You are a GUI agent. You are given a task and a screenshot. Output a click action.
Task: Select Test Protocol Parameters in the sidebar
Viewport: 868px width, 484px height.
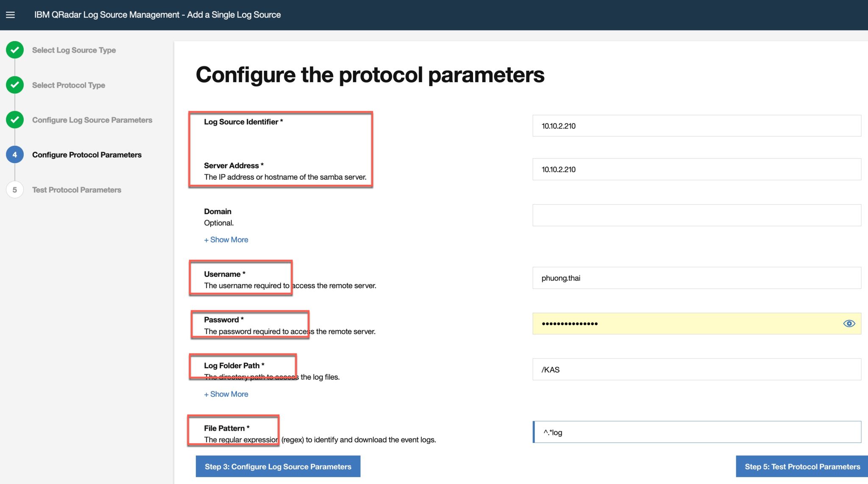(x=76, y=189)
